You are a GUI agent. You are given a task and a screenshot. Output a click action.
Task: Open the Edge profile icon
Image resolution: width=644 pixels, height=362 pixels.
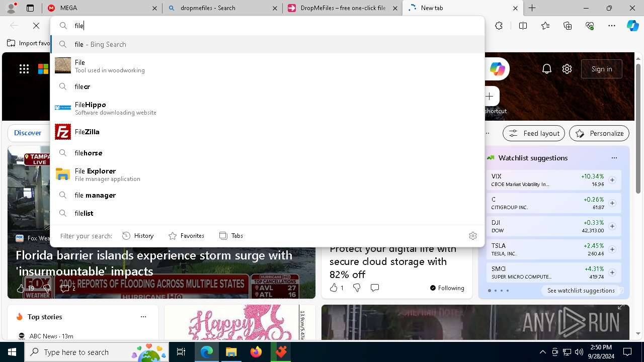[11, 8]
